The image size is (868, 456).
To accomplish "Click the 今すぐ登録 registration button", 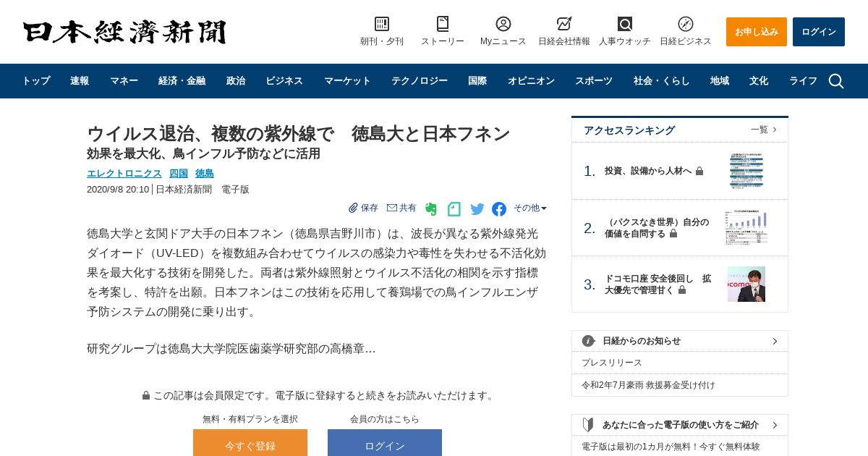I will point(250,443).
